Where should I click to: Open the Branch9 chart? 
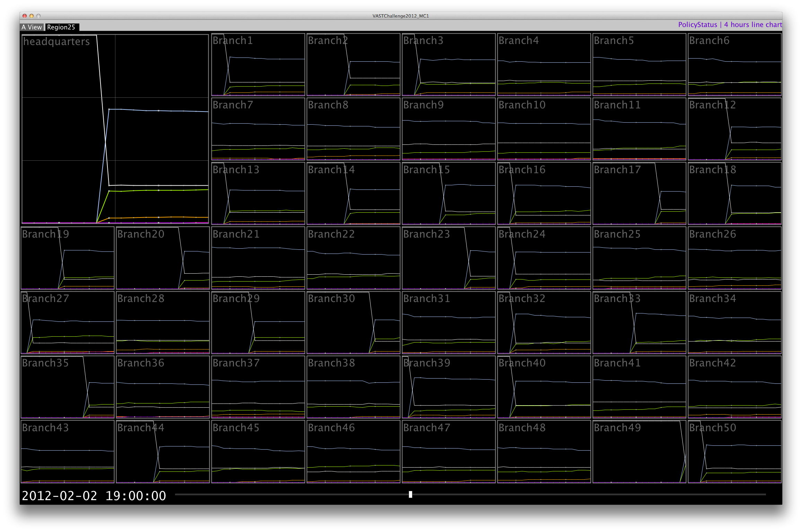click(449, 129)
